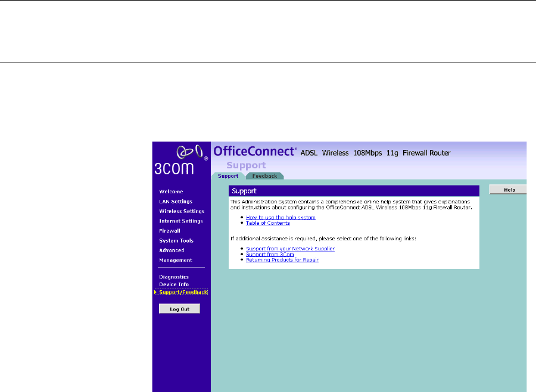
Task: Open the Table of Contents link
Action: pyautogui.click(x=268, y=223)
